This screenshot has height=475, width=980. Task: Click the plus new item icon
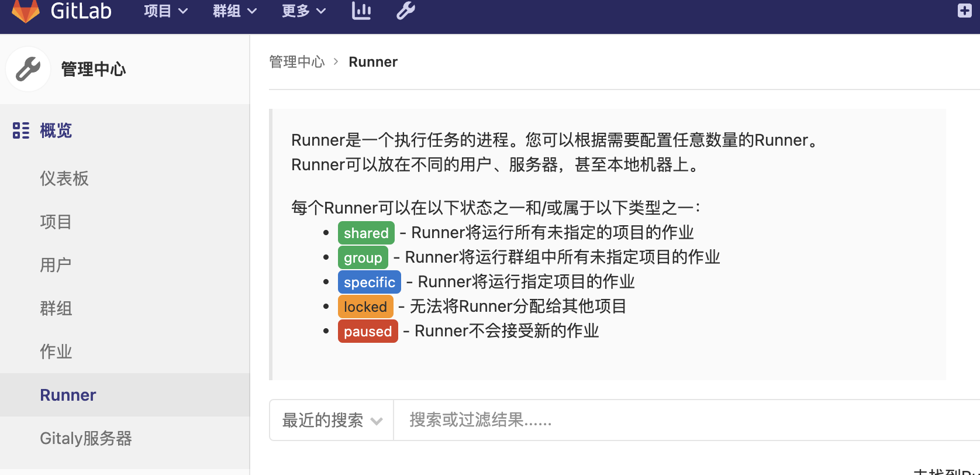(x=965, y=11)
